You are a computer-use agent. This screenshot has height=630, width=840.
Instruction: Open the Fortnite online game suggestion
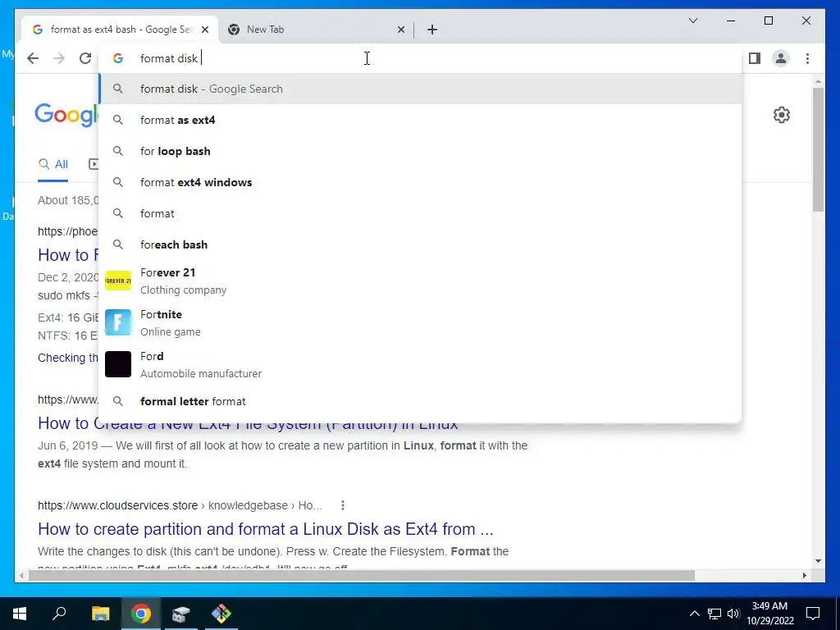(421, 322)
